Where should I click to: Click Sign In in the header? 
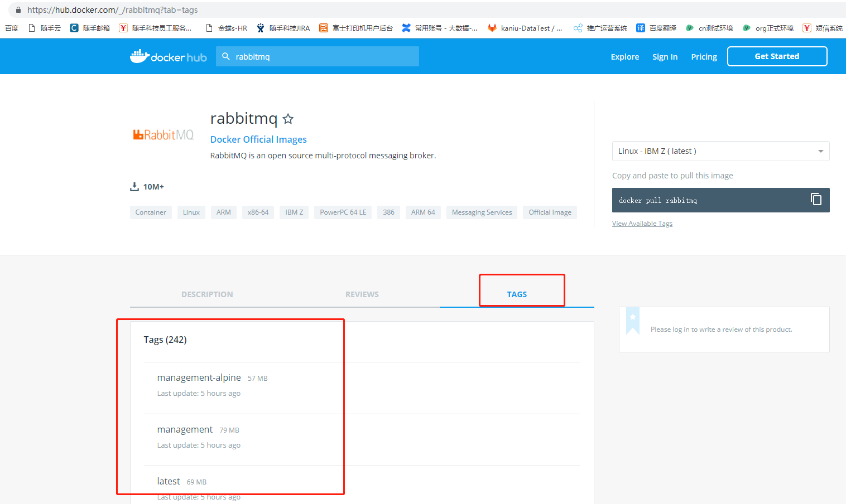click(x=665, y=57)
